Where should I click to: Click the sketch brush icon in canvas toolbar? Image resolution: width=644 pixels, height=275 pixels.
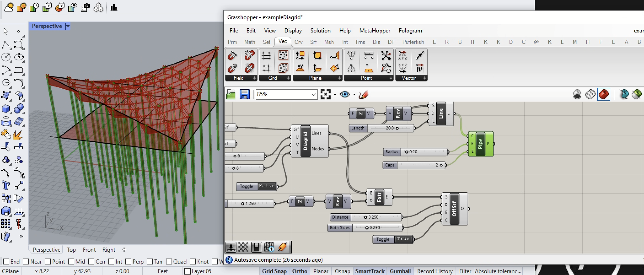coord(363,94)
